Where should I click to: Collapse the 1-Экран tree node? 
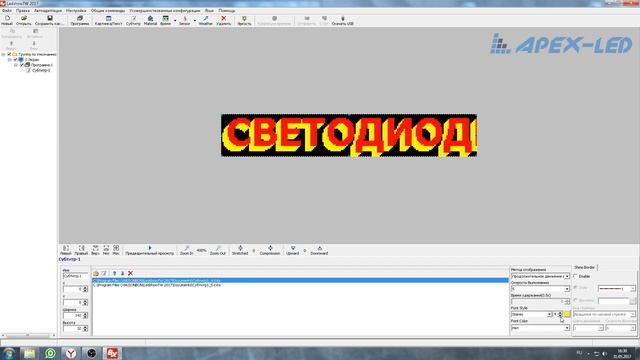click(10, 60)
